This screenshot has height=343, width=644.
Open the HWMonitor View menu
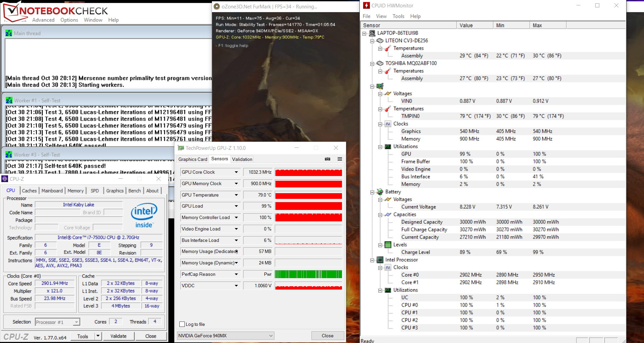coord(381,16)
